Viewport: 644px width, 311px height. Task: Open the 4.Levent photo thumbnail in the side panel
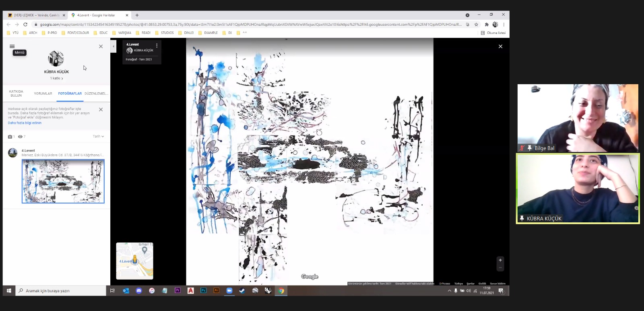pyautogui.click(x=63, y=181)
